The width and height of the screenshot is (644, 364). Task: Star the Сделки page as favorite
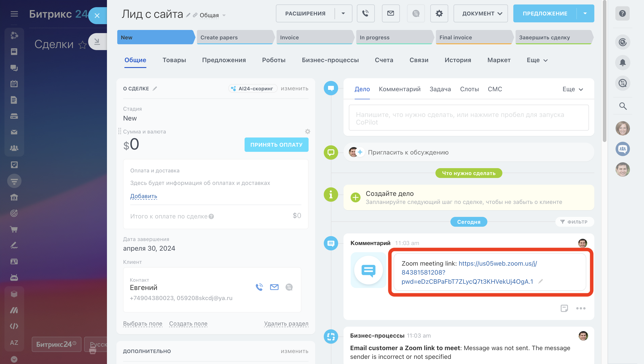82,45
